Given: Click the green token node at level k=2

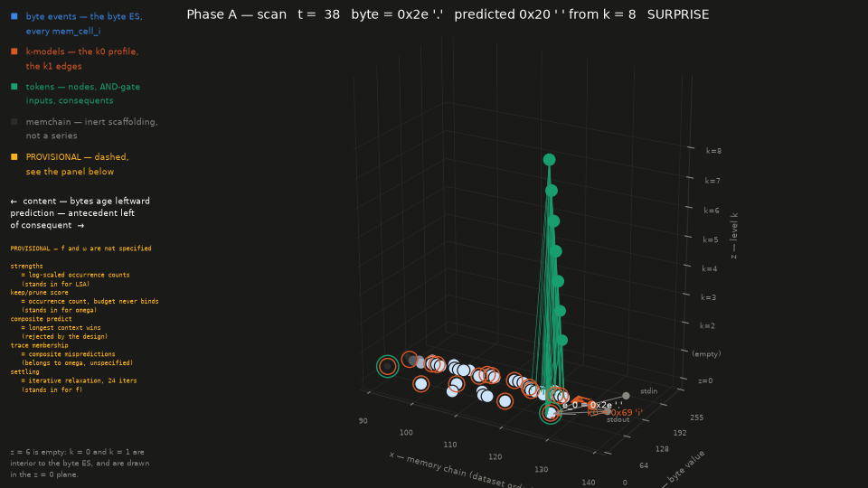Looking at the screenshot, I should pos(561,341).
